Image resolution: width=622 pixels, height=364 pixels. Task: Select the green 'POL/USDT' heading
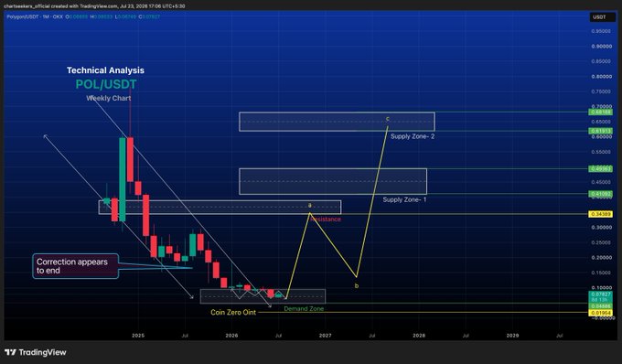click(106, 84)
